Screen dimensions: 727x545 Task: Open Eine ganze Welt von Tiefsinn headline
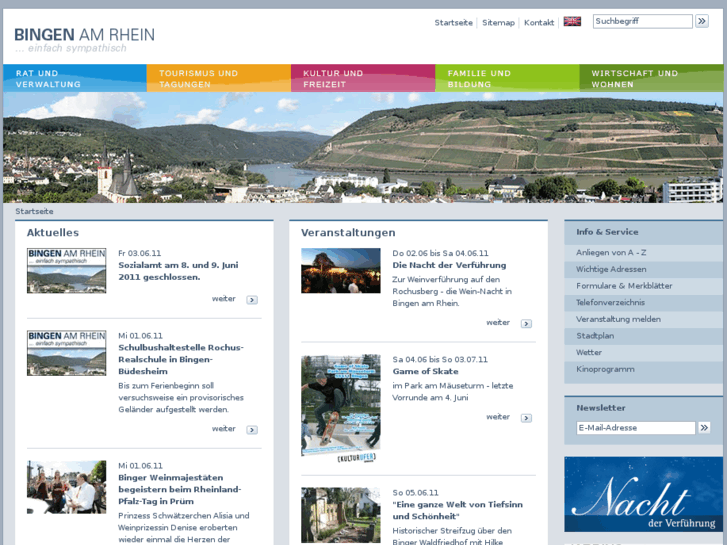tap(457, 510)
